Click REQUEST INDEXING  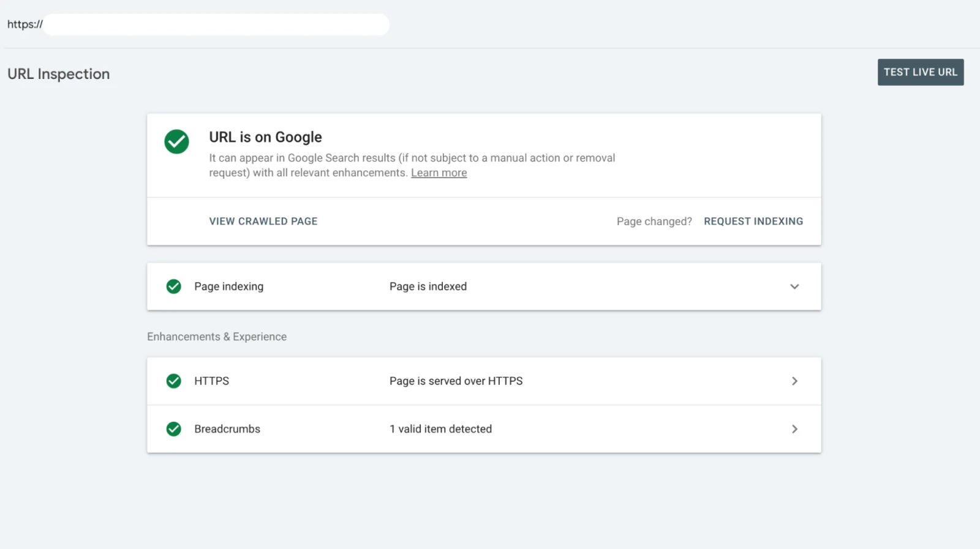753,222
